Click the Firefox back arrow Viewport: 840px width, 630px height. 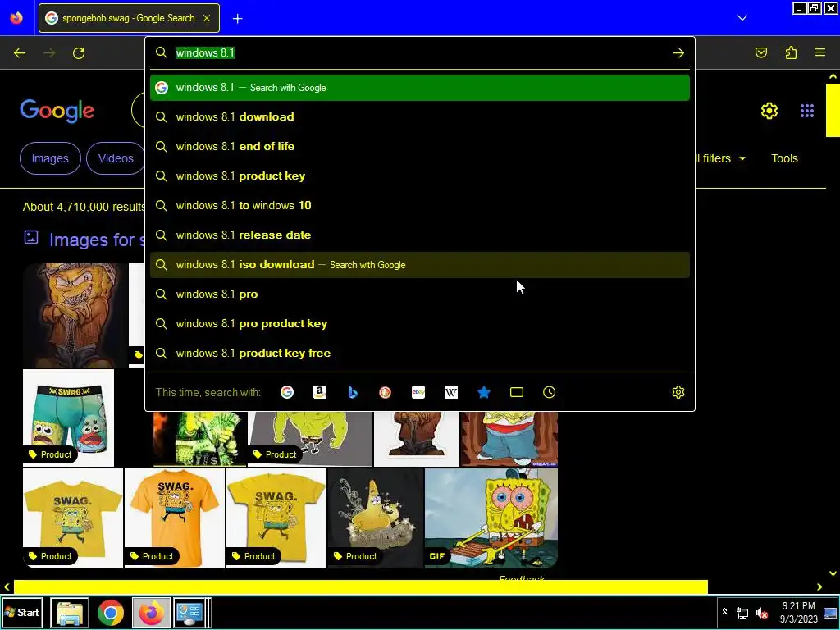[20, 53]
